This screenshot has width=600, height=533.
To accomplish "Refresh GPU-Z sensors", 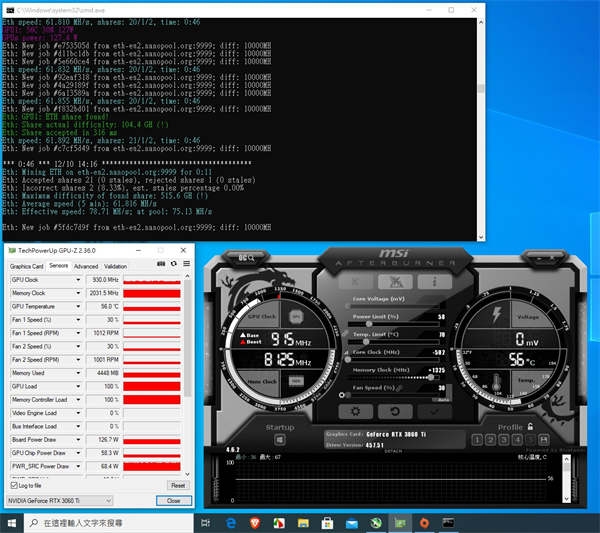I will (174, 264).
